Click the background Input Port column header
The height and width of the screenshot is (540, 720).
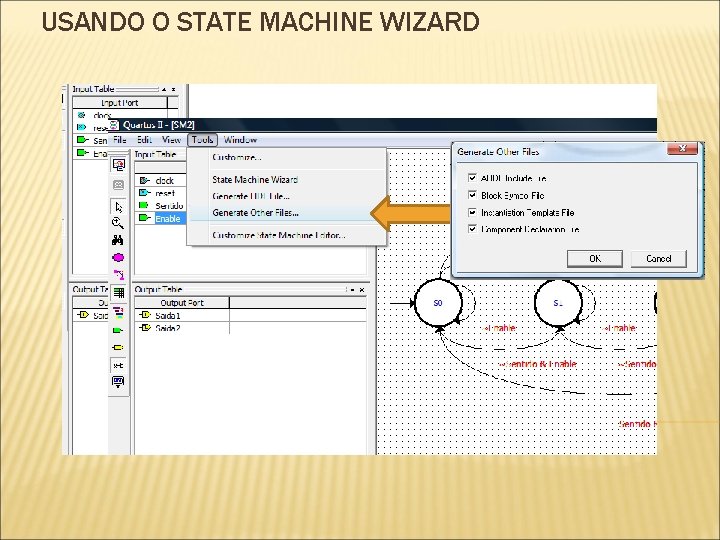coord(120,103)
